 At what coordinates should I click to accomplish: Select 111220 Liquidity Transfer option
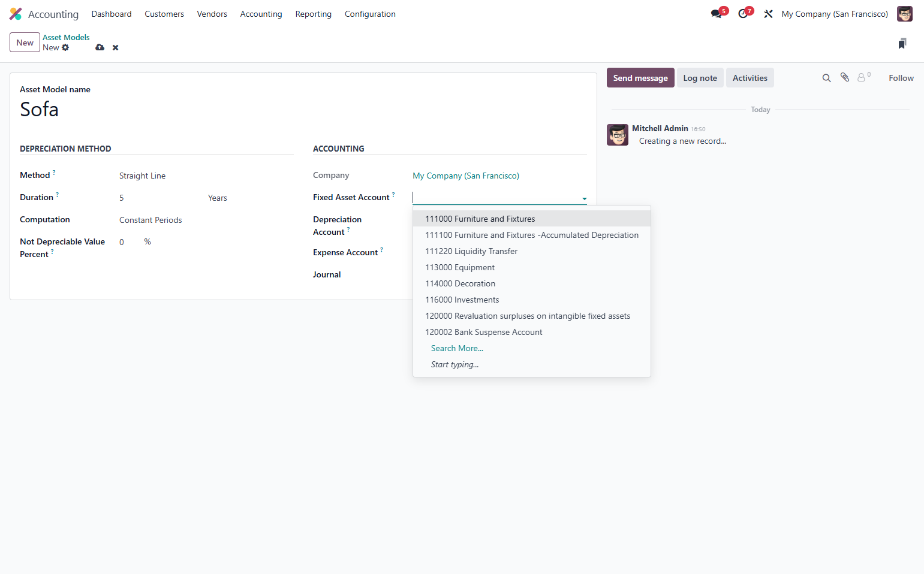pyautogui.click(x=532, y=251)
